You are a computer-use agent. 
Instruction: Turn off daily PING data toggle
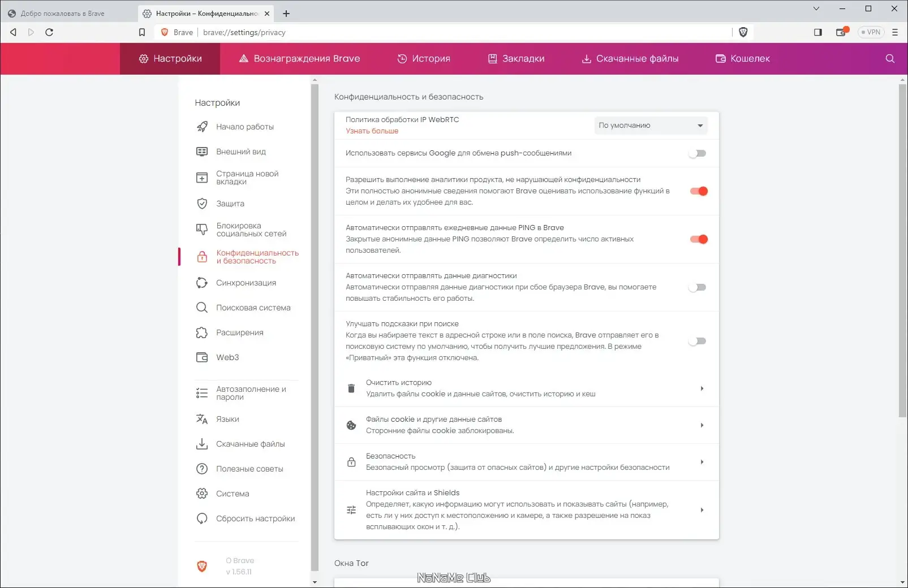tap(699, 239)
